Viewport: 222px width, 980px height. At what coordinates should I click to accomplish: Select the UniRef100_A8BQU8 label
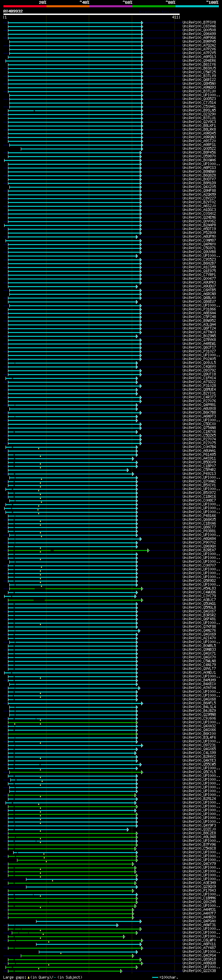point(199,963)
